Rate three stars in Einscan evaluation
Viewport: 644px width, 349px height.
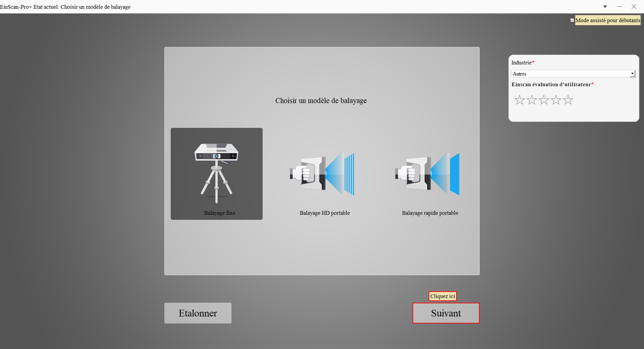pos(544,100)
